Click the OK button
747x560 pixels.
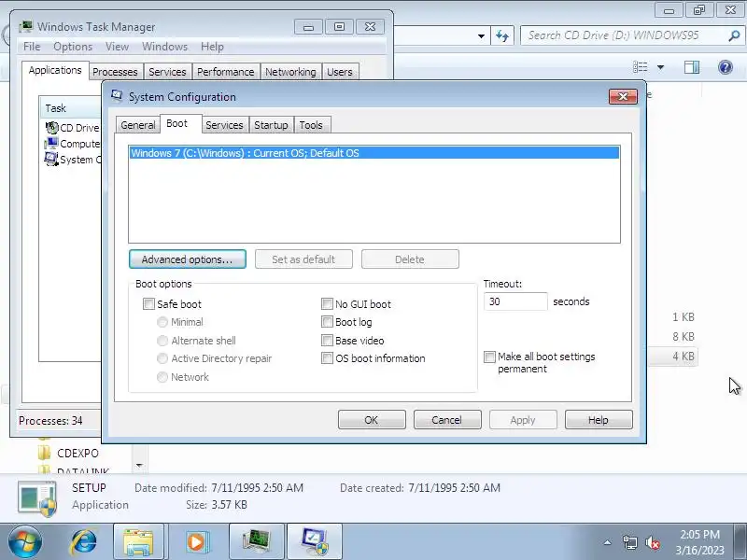click(x=372, y=420)
